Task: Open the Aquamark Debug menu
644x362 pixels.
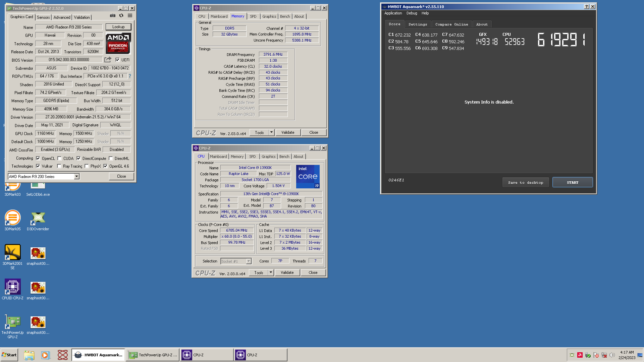Action: 412,13
